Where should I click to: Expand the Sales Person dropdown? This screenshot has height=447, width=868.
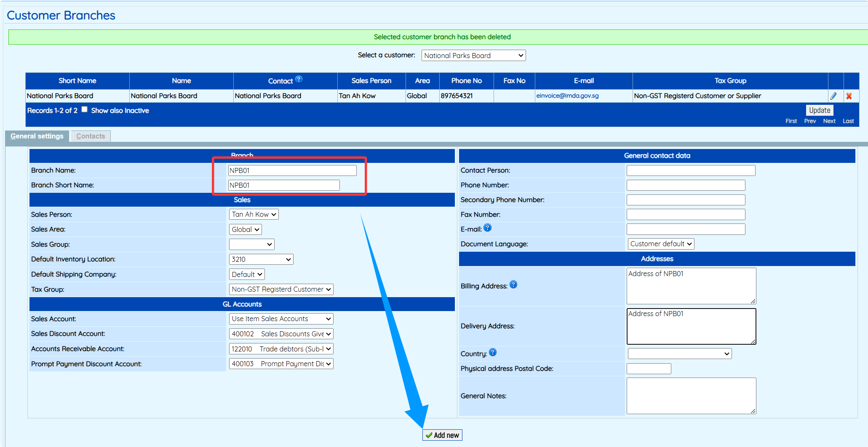point(254,214)
